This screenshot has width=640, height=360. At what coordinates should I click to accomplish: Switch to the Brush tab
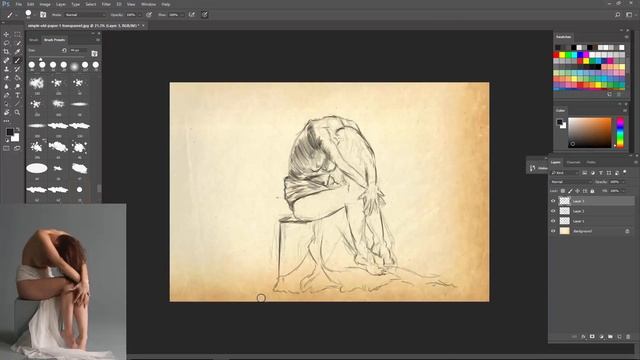click(x=33, y=40)
